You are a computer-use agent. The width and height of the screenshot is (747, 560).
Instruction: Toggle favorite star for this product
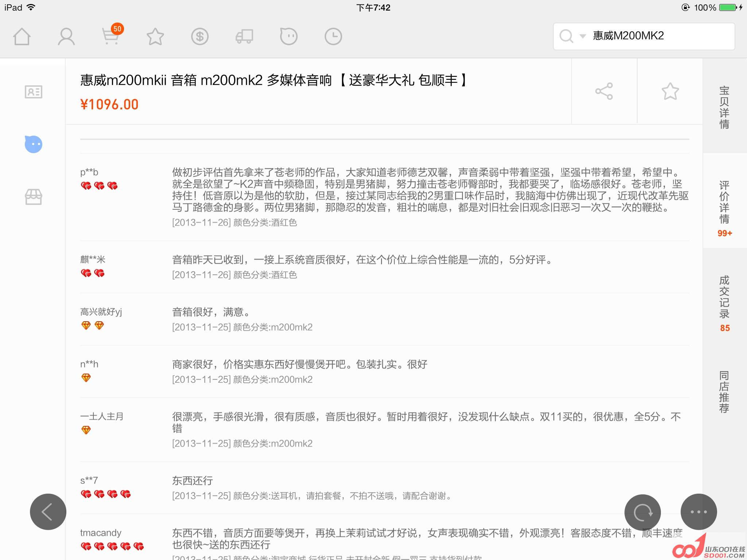tap(670, 91)
